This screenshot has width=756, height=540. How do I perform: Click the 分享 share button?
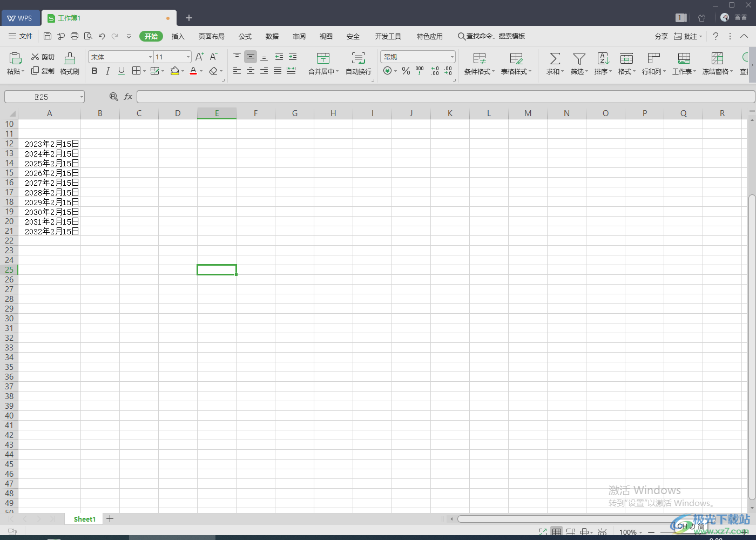pos(661,36)
